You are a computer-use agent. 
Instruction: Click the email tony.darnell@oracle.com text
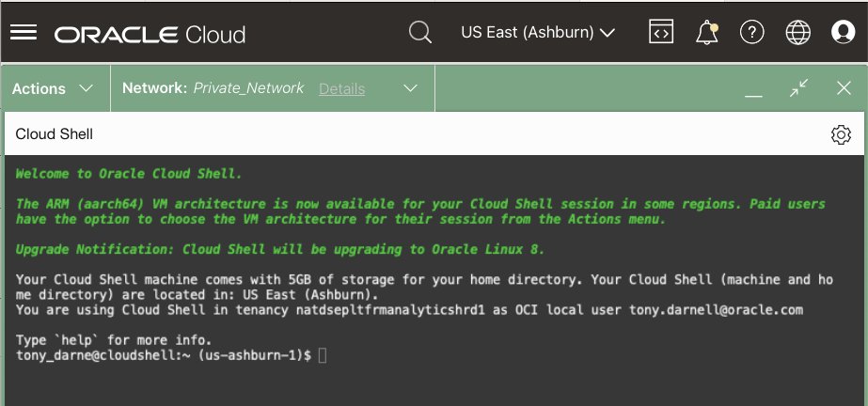[x=716, y=310]
